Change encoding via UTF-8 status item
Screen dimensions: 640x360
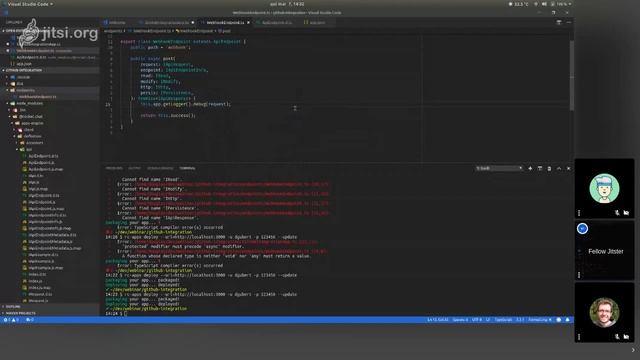[477, 320]
